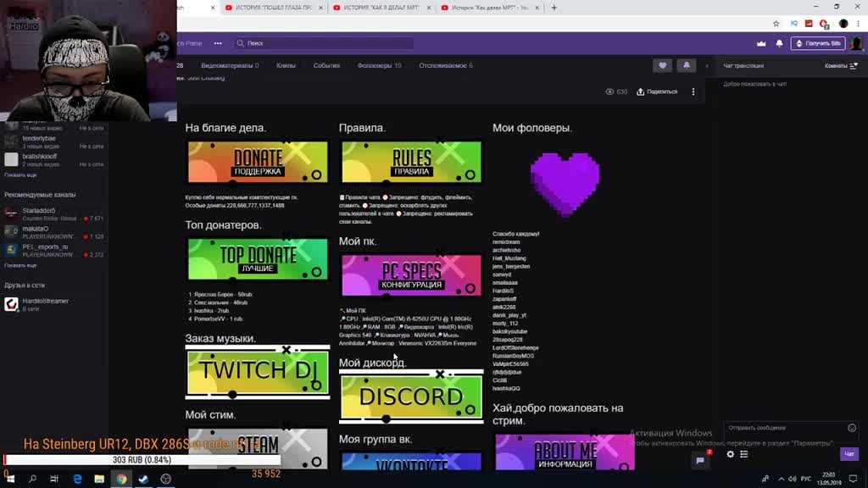The image size is (868, 488).
Task: Click the DONATE Поддержка panel banner
Action: click(258, 162)
